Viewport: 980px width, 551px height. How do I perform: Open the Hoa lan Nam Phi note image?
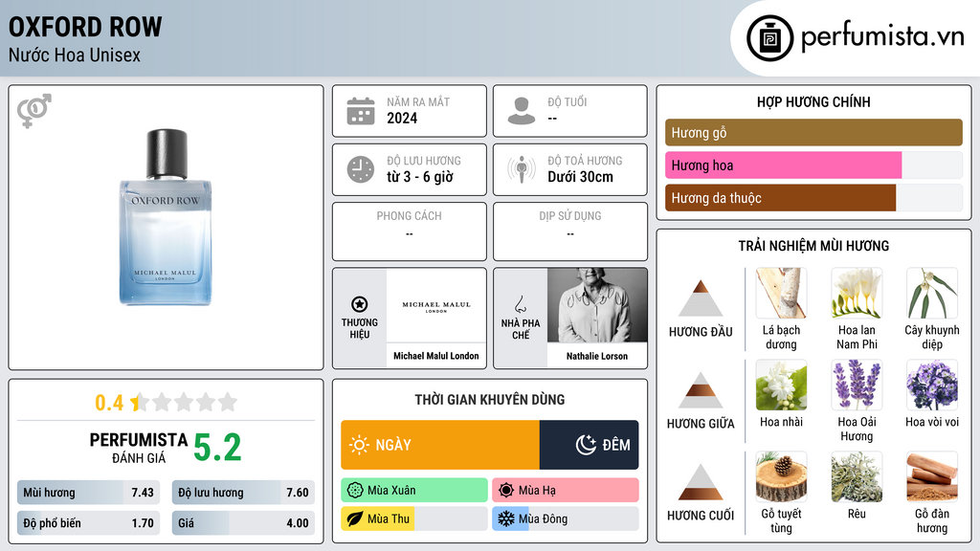857,293
